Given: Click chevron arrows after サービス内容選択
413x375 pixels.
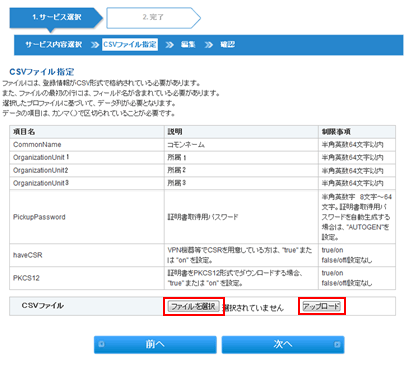Looking at the screenshot, I should (x=95, y=45).
